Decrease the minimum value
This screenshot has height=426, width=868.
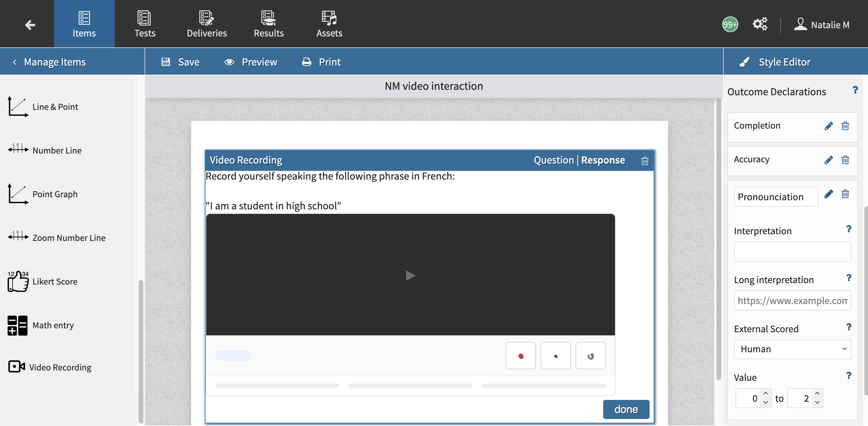(x=766, y=402)
